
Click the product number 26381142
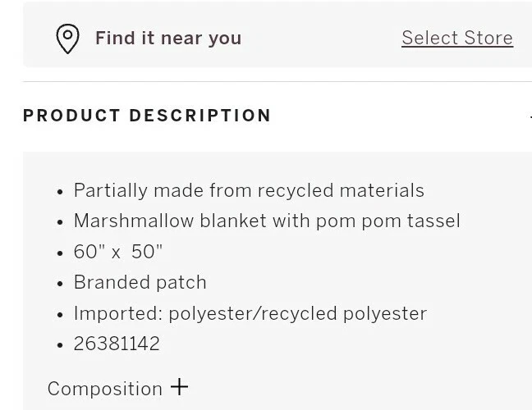[117, 344]
